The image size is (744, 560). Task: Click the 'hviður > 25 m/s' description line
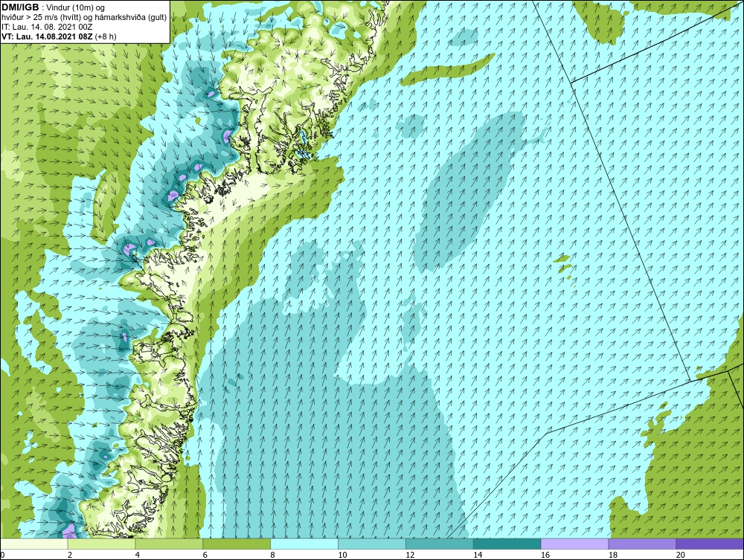(x=85, y=18)
